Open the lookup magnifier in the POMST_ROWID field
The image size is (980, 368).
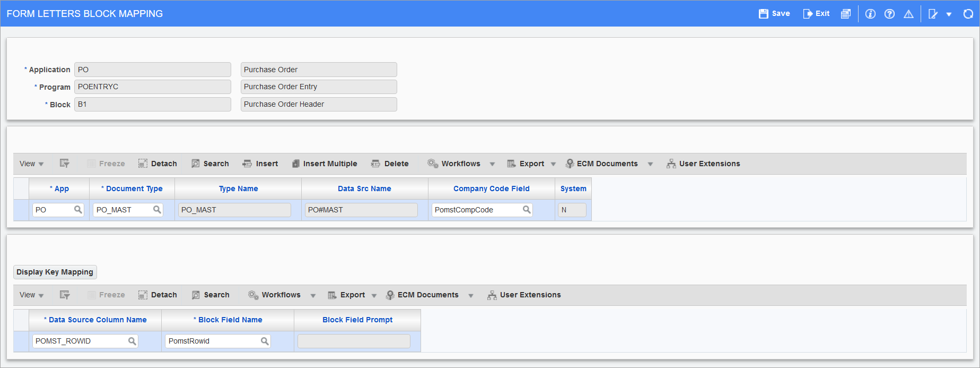tap(132, 341)
